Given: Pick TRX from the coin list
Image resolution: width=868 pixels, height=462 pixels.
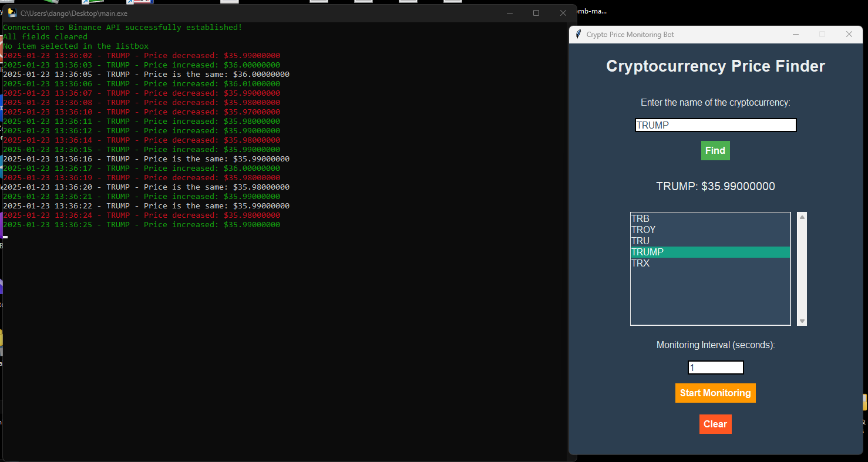Looking at the screenshot, I should click(x=711, y=263).
